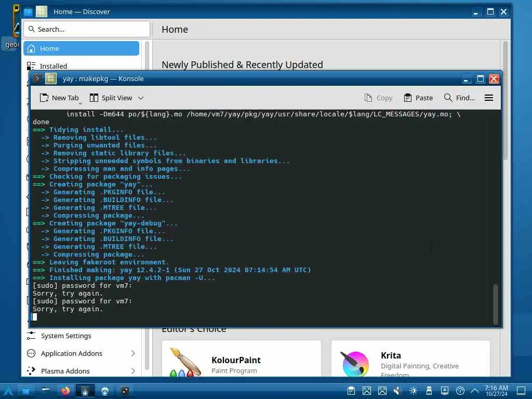Click the circled-arrow tray icon
This screenshot has height=399, width=532.
tap(460, 391)
